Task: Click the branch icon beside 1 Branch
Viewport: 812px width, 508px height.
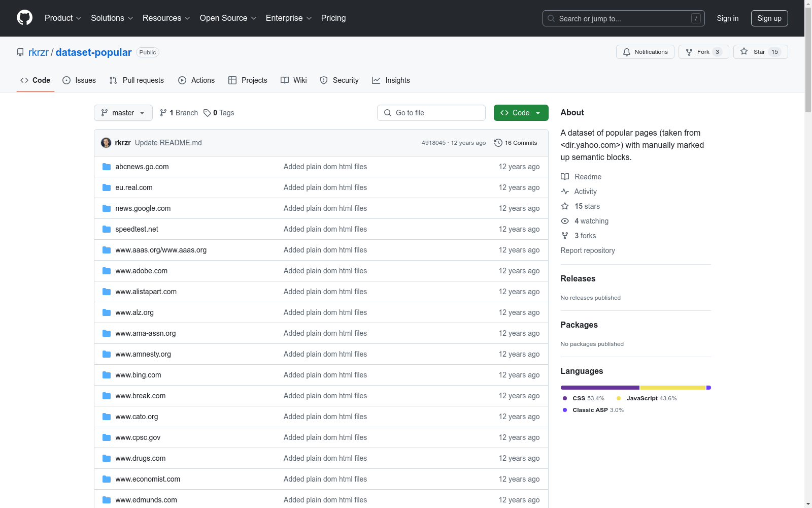Action: pos(163,113)
